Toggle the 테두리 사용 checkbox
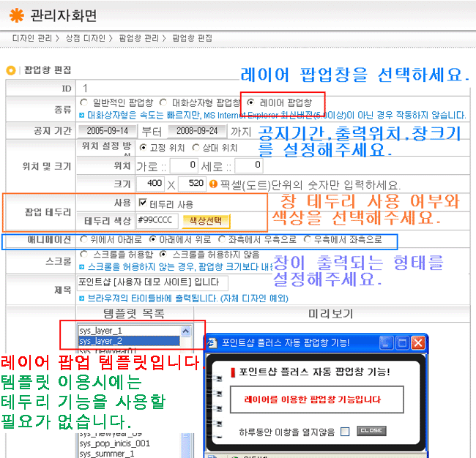The width and height of the screenshot is (476, 458). 143,203
